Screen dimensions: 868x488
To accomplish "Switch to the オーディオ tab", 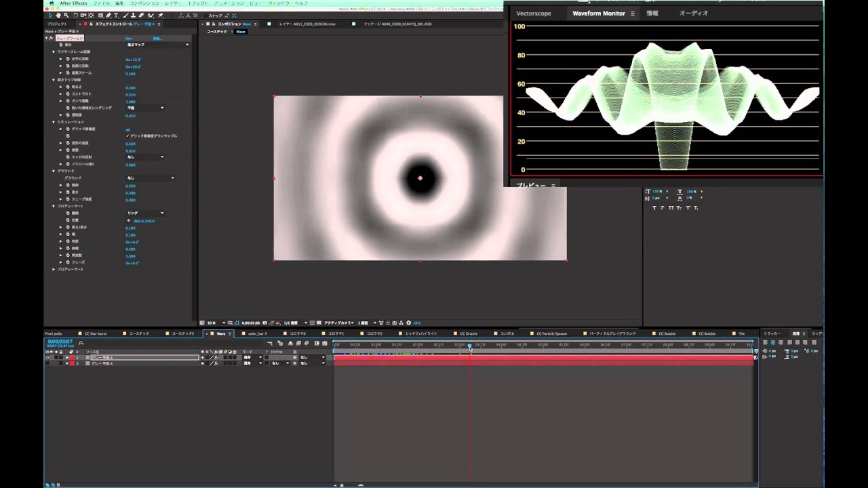I will click(694, 13).
